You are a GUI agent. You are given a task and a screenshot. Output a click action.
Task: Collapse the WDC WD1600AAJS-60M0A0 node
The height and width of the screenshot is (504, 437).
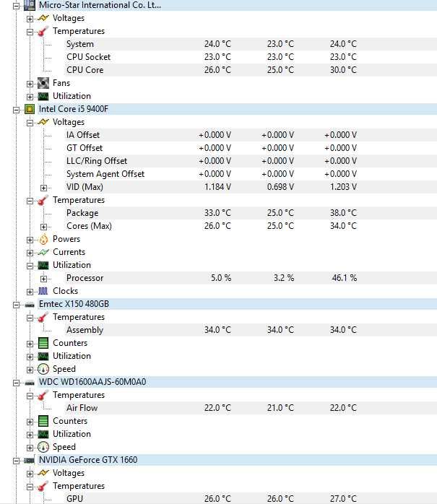click(16, 383)
